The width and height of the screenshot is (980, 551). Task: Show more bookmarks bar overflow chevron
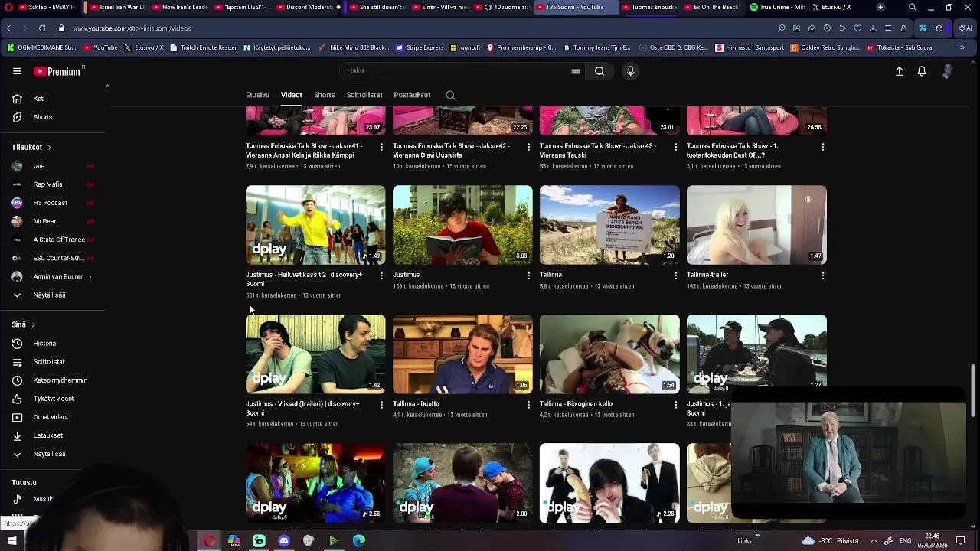click(962, 47)
